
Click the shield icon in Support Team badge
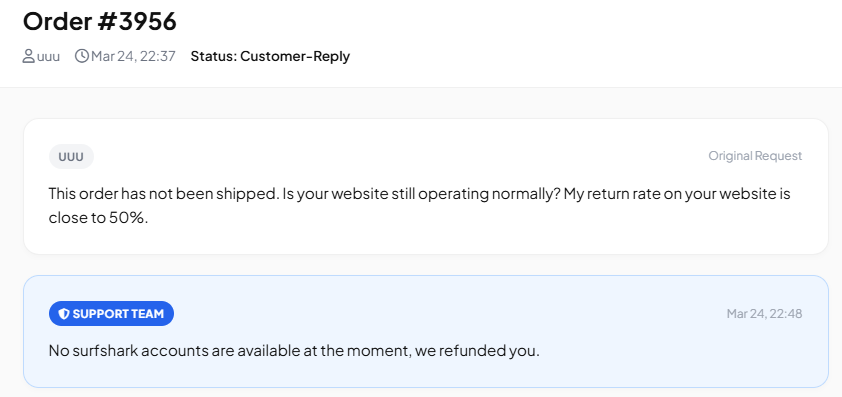point(64,314)
